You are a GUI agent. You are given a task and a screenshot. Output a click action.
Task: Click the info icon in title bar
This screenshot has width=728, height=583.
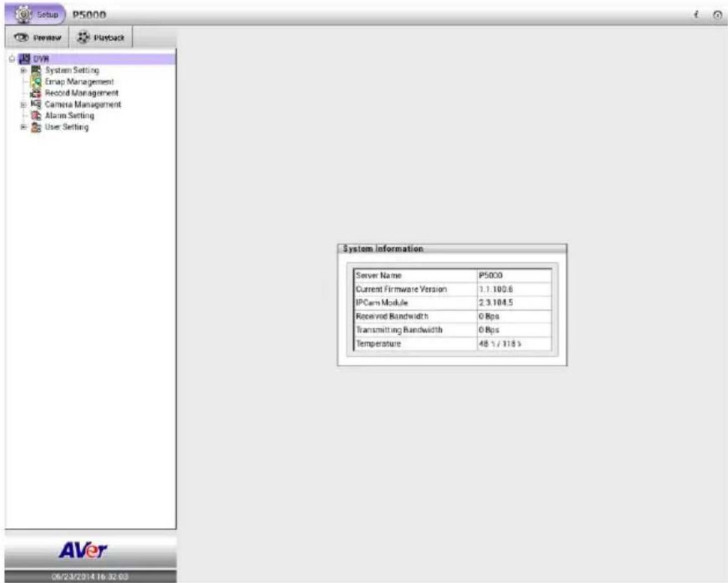696,15
